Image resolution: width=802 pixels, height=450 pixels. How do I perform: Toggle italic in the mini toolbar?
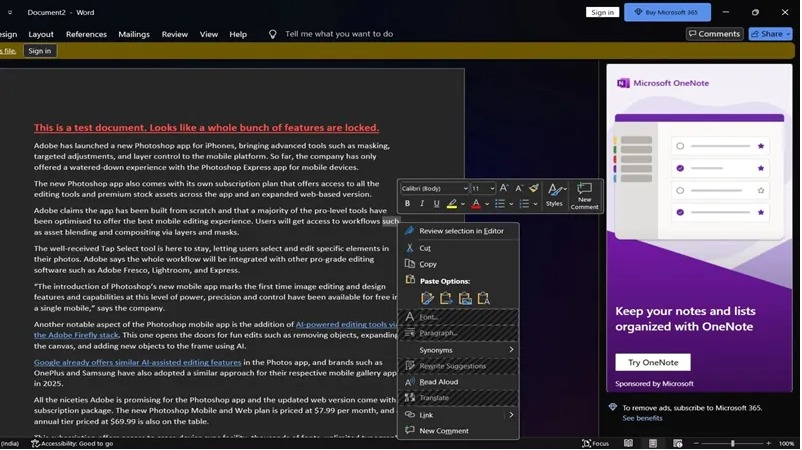pos(422,204)
